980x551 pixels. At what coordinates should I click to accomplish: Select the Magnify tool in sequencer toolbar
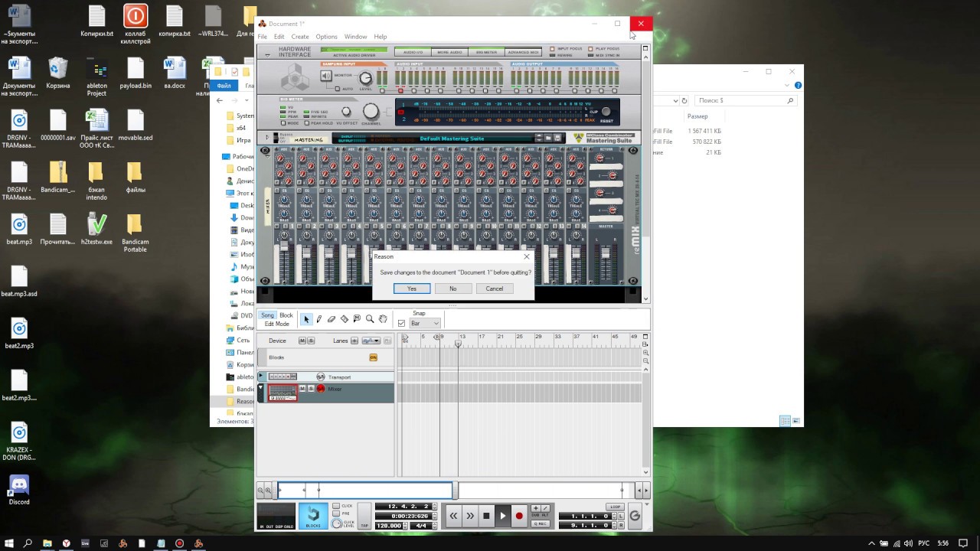pyautogui.click(x=370, y=319)
